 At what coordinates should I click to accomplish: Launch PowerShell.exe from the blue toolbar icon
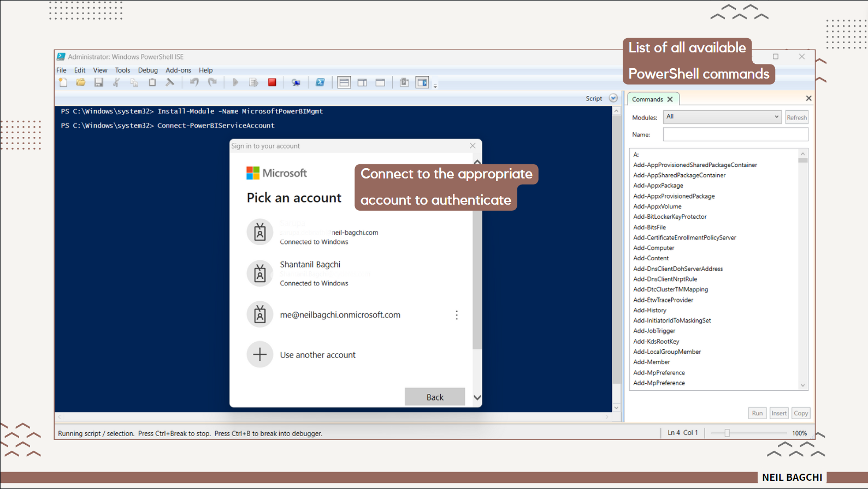pos(320,82)
